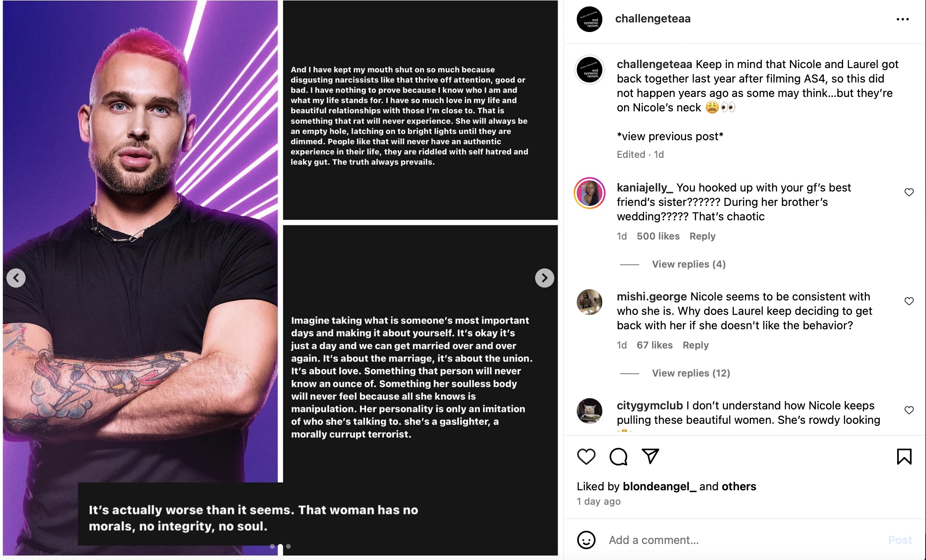
Task: Go to previous carousel slide arrow
Action: (x=16, y=278)
